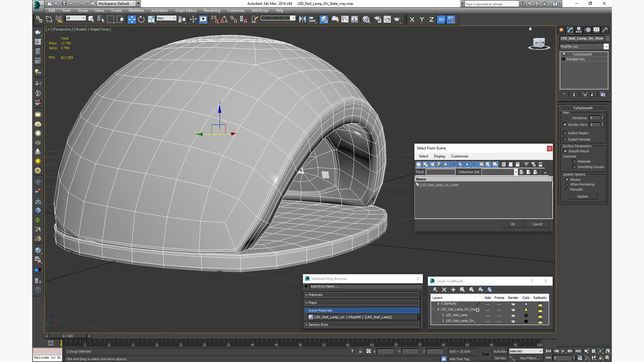Toggle the TurboSmooth modifier lightbulb
The width and height of the screenshot is (644, 362).
coord(564,54)
